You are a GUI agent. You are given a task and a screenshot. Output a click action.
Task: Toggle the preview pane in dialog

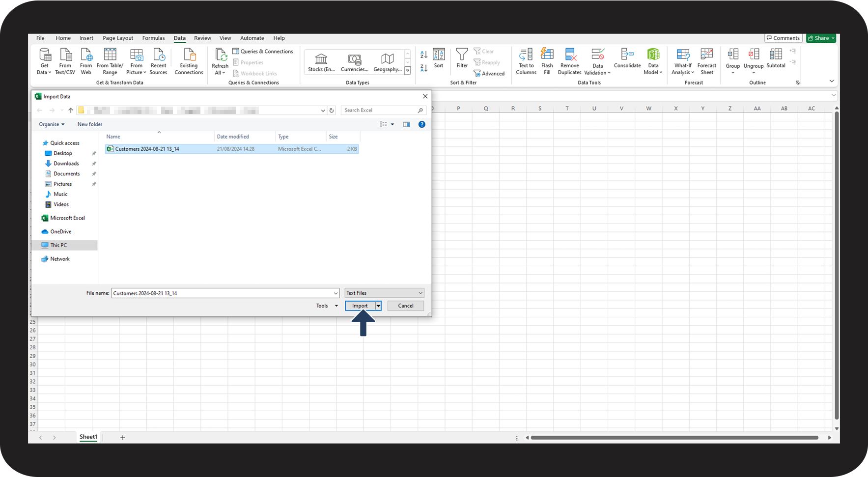pos(406,124)
